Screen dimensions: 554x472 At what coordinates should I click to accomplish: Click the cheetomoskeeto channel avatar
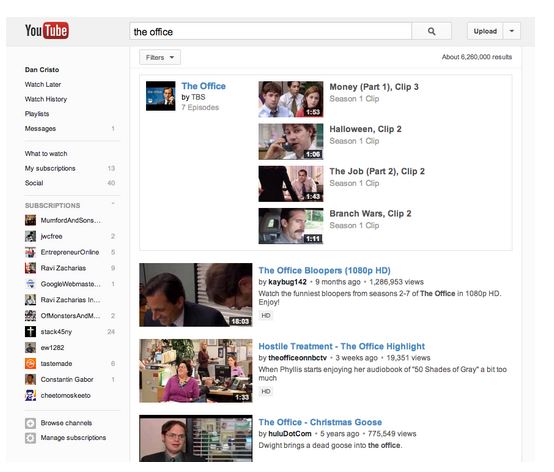[30, 395]
